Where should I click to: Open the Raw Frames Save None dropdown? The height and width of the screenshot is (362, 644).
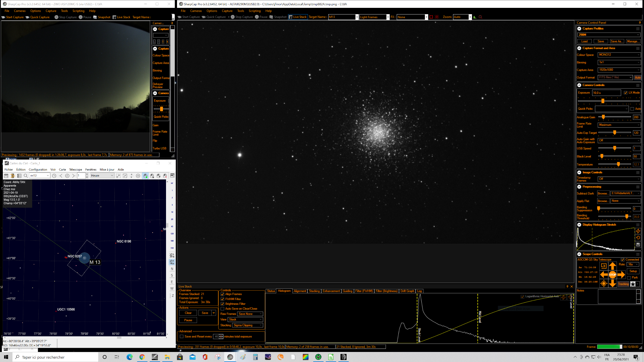coord(250,314)
